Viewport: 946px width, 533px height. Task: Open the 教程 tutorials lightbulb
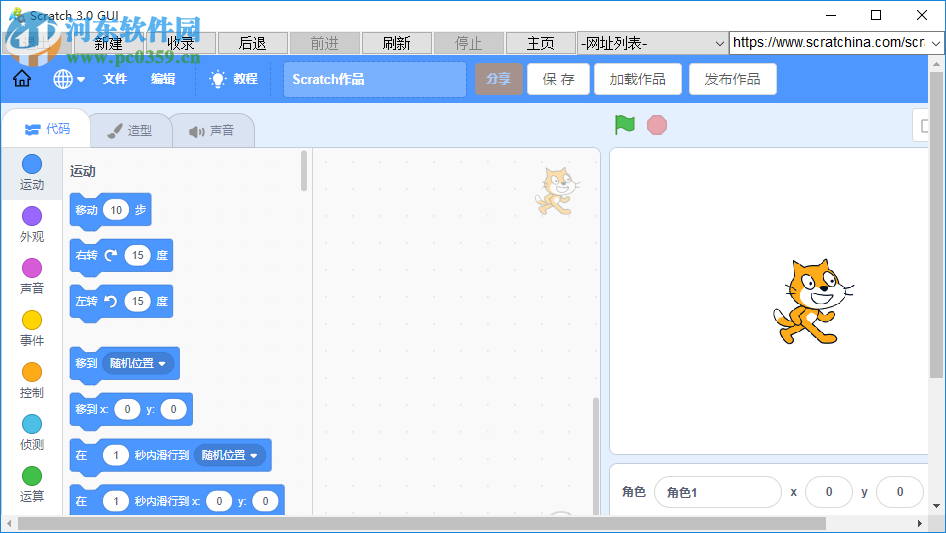(233, 79)
